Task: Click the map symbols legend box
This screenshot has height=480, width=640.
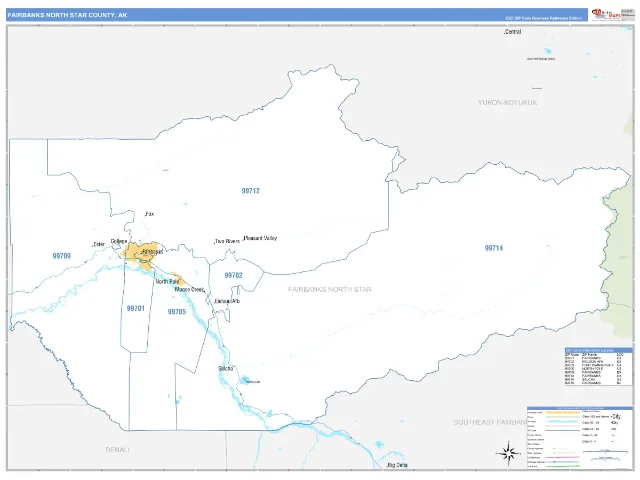Action: click(x=580, y=438)
